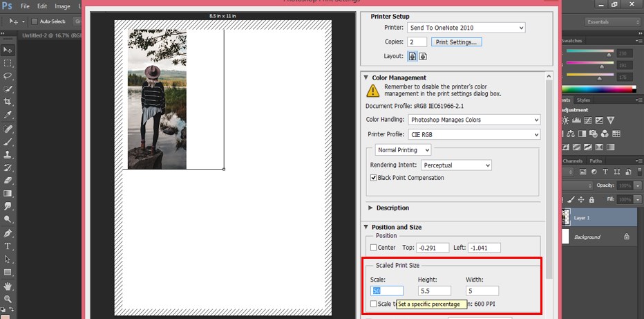Open the Rendering Intent dropdown
The image size is (644, 319).
tap(456, 165)
